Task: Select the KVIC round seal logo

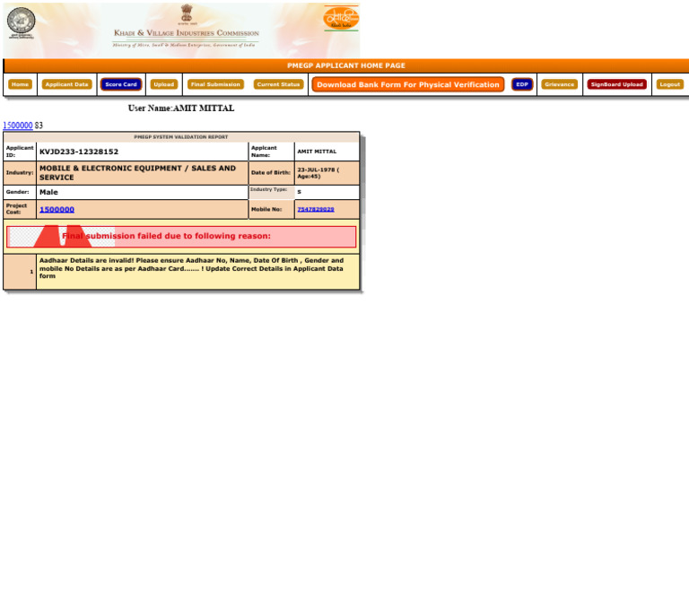Action: (22, 22)
